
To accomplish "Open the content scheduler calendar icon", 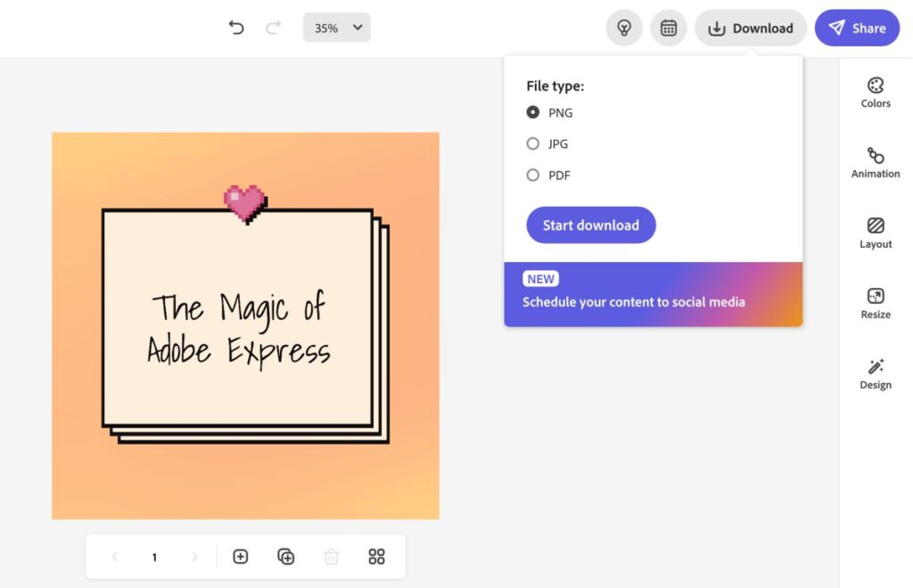I will pos(668,28).
